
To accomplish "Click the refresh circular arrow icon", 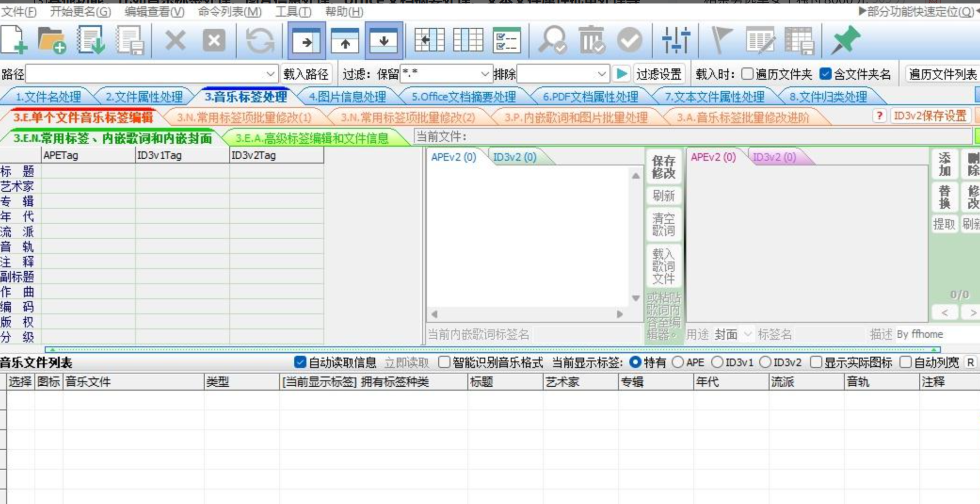I will [259, 40].
